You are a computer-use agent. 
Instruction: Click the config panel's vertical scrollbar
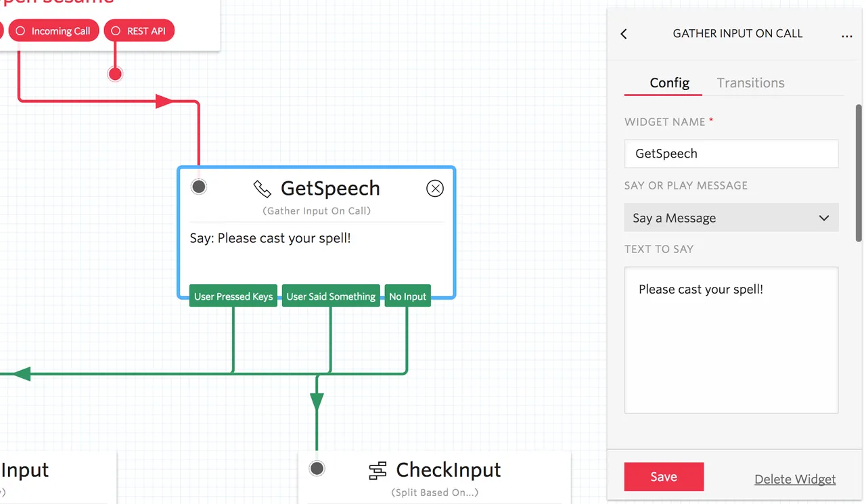tap(859, 173)
